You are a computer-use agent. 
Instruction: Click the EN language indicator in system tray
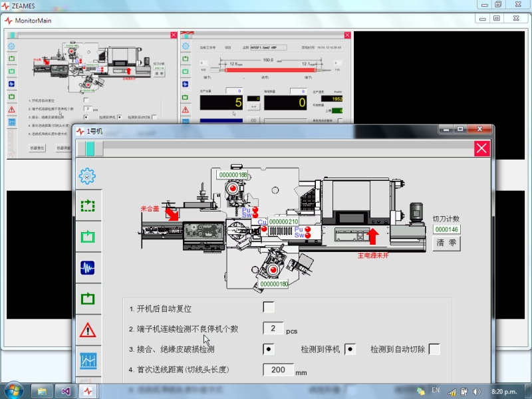point(436,390)
